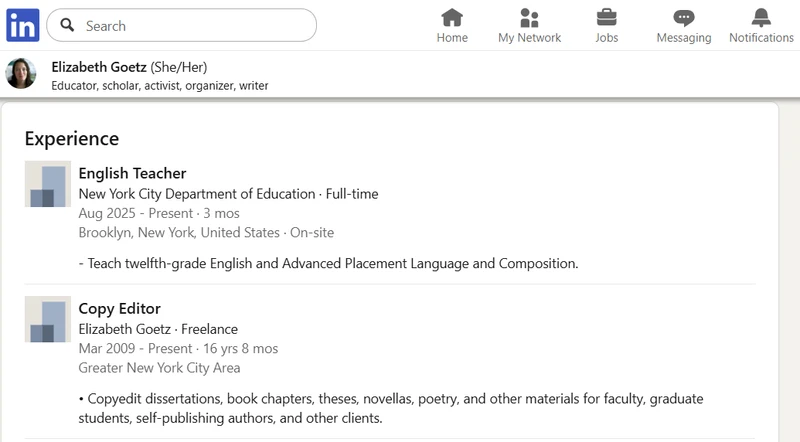
Task: Select the Home label in navigation
Action: click(452, 38)
